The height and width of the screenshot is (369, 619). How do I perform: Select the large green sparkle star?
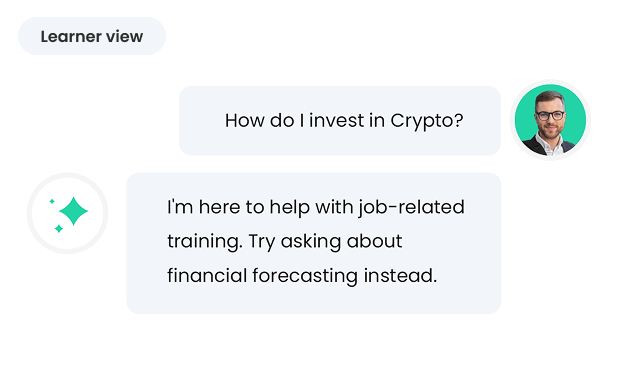click(73, 211)
